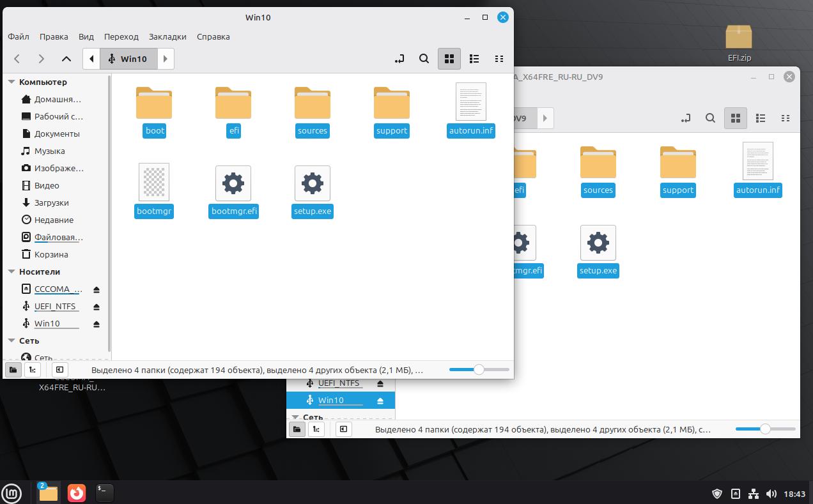Select sources folder in Win10 window
This screenshot has width=813, height=504.
tap(313, 111)
